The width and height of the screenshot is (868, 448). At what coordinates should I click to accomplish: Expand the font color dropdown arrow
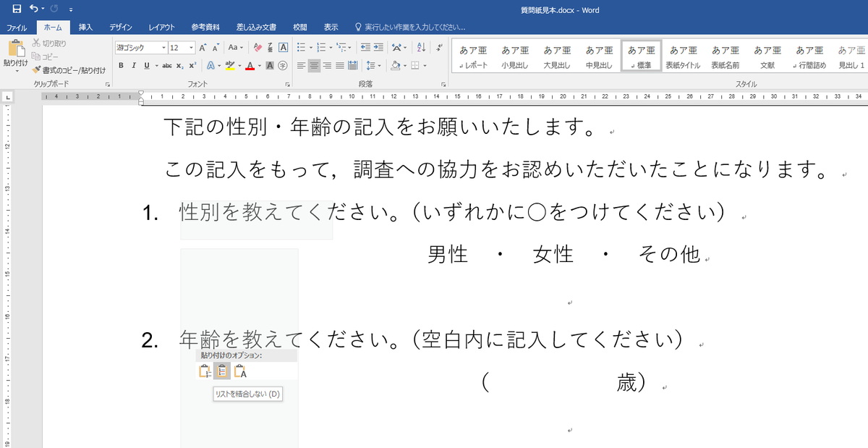pos(259,65)
